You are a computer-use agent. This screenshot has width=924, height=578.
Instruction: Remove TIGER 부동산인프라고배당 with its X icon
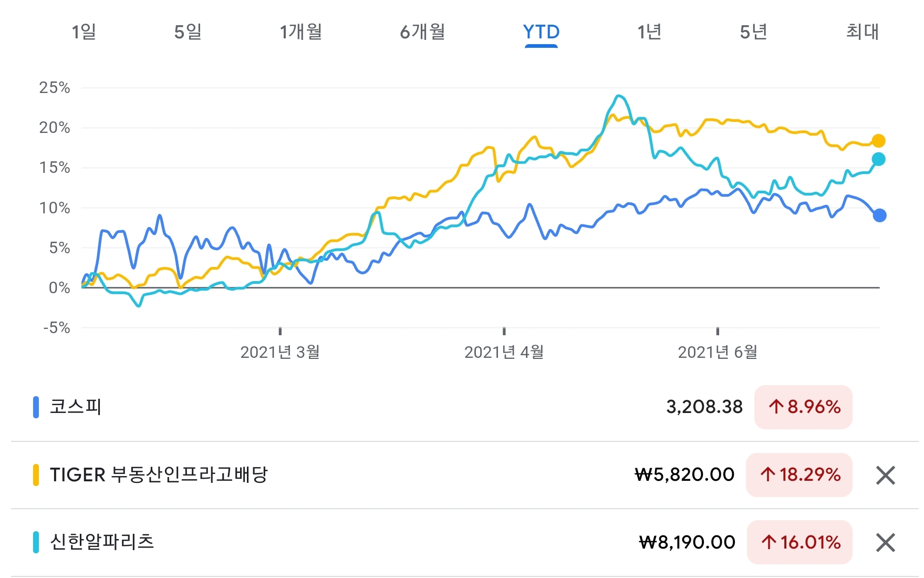[x=886, y=476]
